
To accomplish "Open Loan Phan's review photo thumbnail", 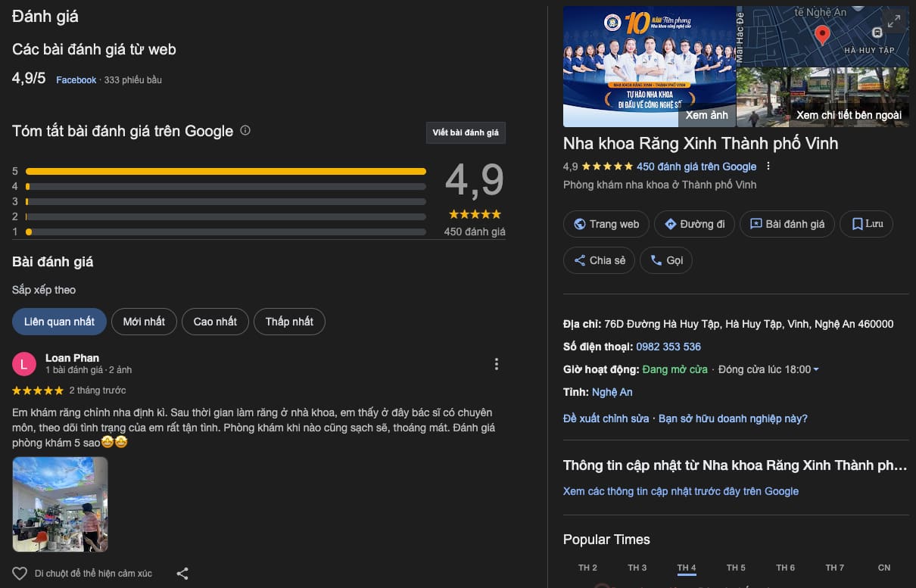I will [60, 504].
